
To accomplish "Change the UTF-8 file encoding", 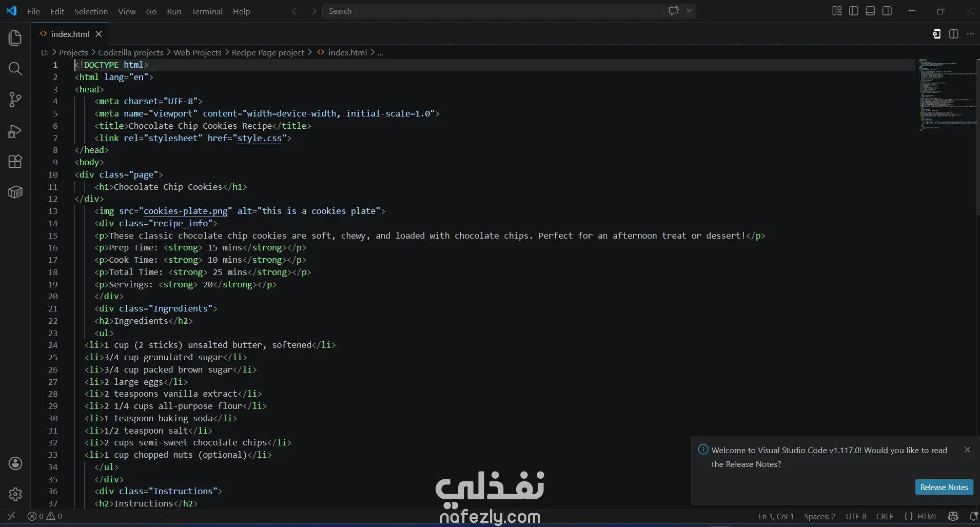I will (856, 516).
